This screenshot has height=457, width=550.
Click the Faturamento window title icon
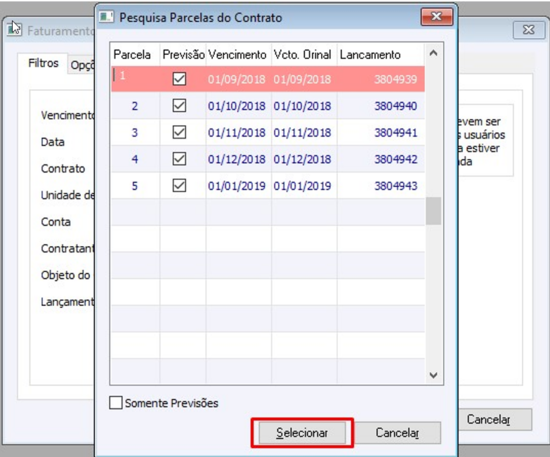tap(14, 29)
